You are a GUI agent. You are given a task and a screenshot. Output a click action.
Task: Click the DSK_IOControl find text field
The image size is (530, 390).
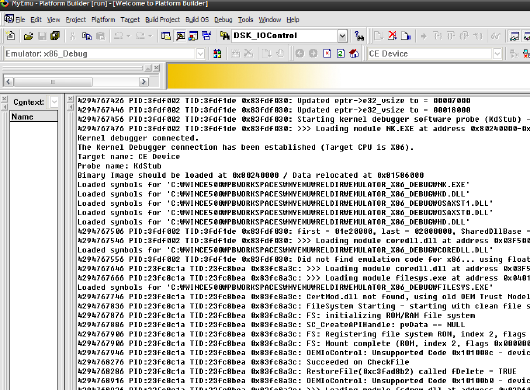pyautogui.click(x=284, y=36)
